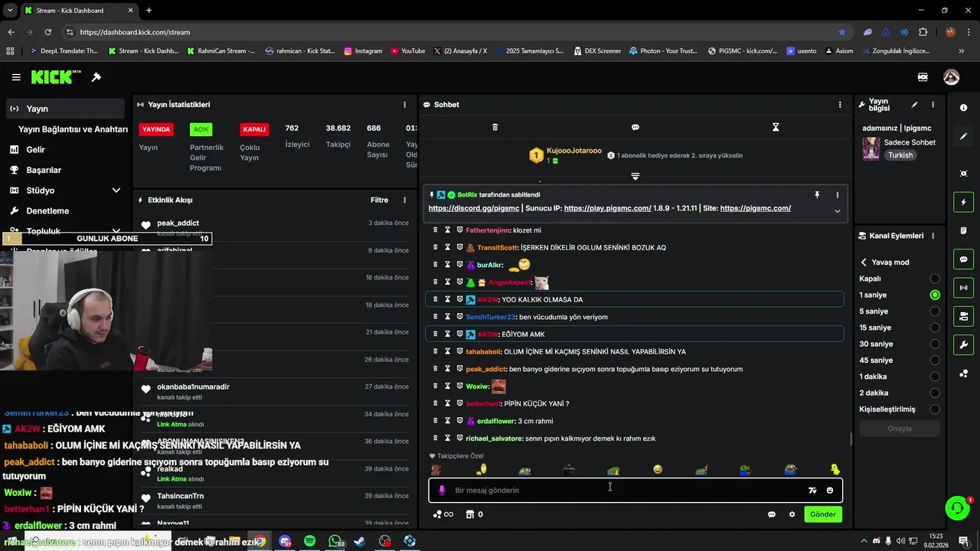Click the yellow duck emote
Viewport: 980px width, 551px height.
[x=835, y=470]
